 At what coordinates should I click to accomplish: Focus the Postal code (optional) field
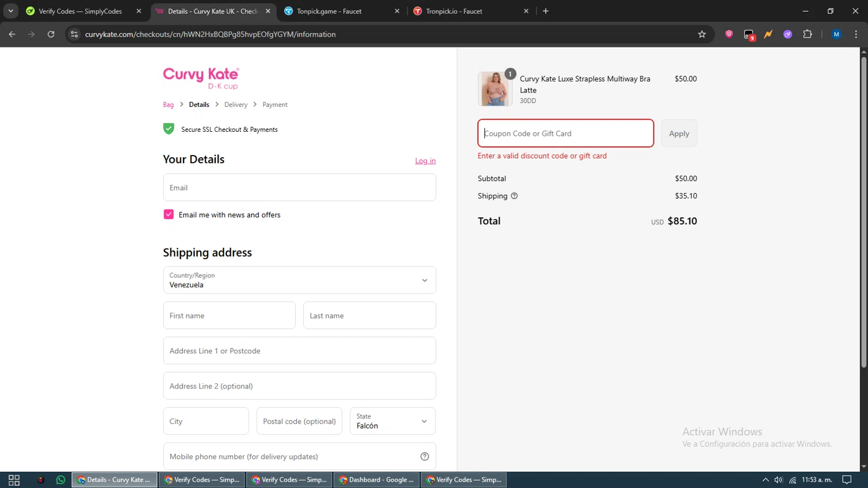pos(299,421)
